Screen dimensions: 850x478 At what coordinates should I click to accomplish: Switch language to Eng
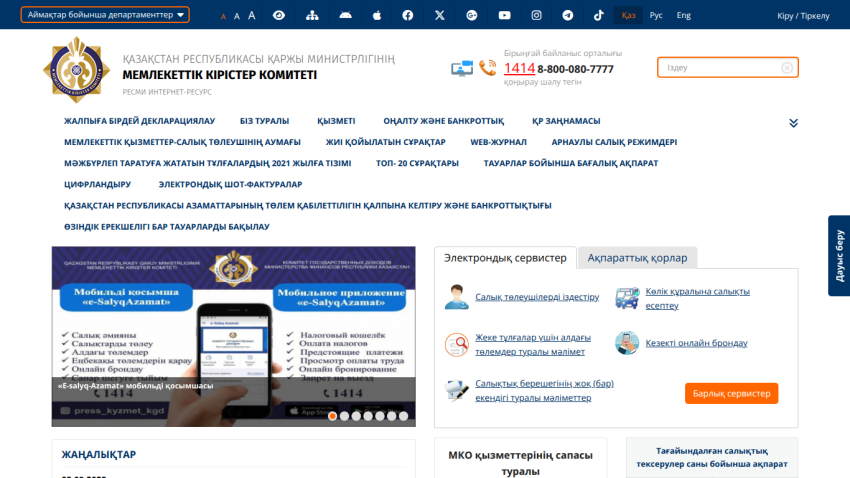[684, 15]
